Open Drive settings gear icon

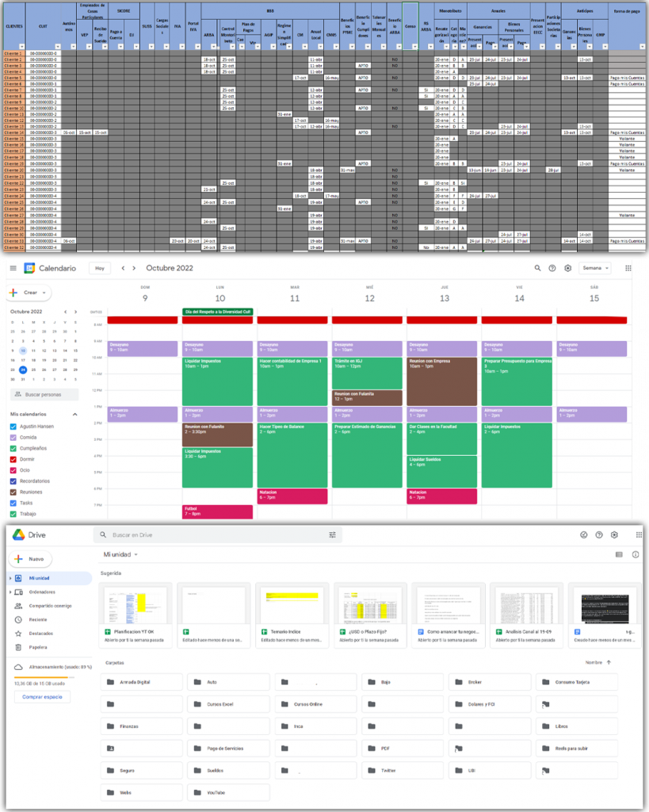[x=614, y=535]
